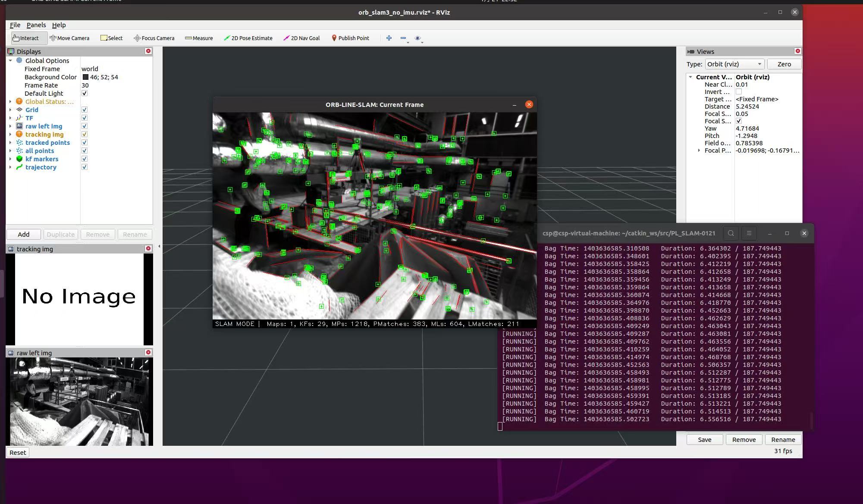Disable the Default Light checkbox
This screenshot has height=504, width=863.
point(85,94)
